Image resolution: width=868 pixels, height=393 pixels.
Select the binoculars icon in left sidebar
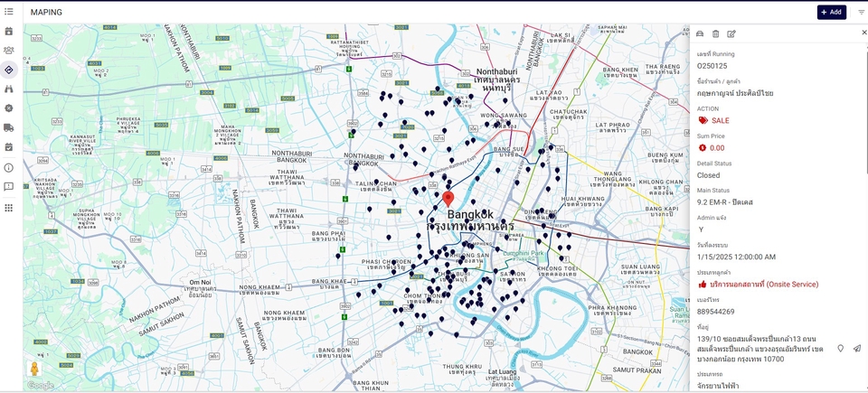(x=9, y=89)
